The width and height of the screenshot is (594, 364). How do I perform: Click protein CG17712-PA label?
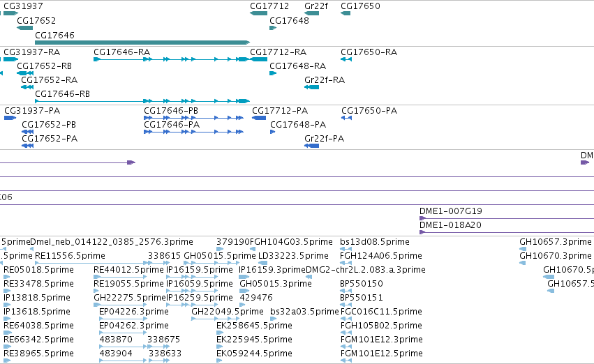click(280, 110)
